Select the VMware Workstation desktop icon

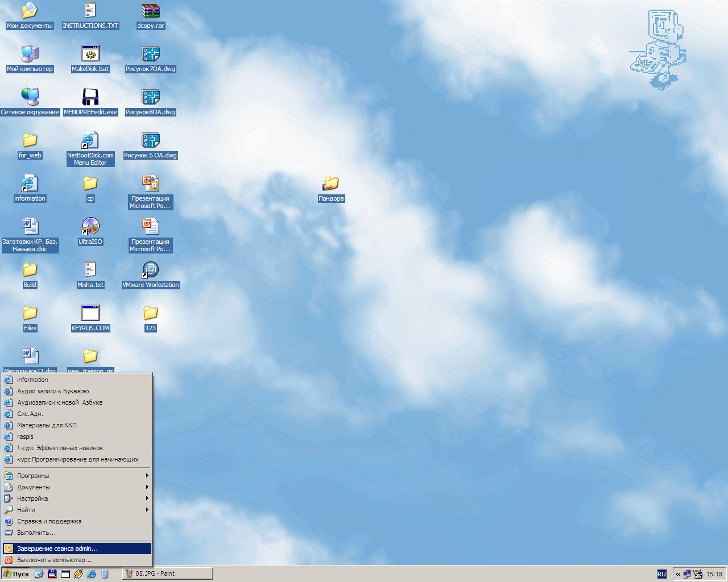(x=150, y=270)
